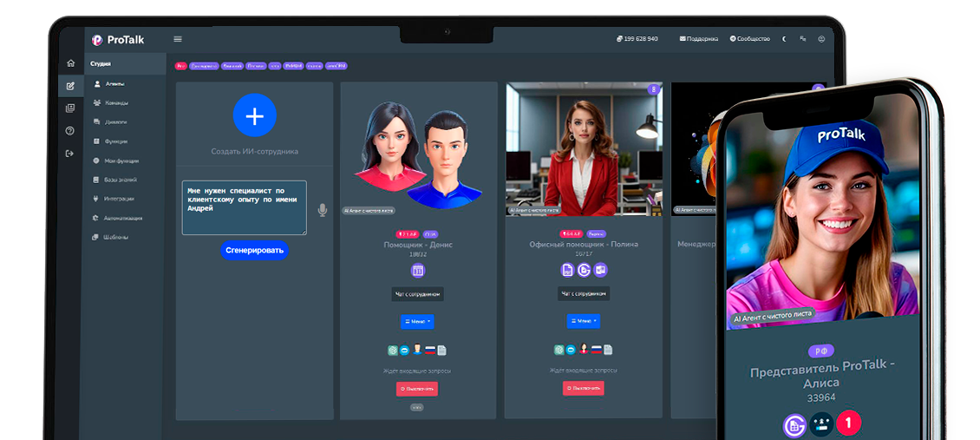Viewport: 980px width, 440px height.
Task: Click the language switch icon in header
Action: click(x=803, y=39)
